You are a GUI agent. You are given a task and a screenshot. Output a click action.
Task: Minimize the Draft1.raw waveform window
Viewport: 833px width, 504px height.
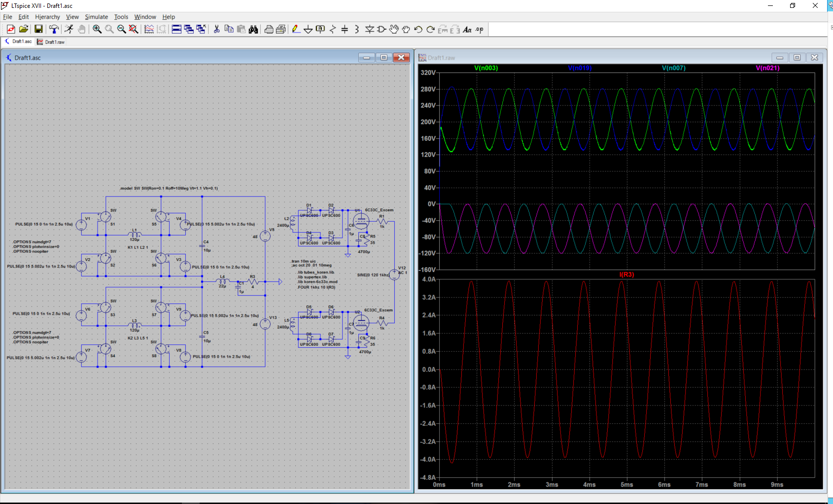780,58
